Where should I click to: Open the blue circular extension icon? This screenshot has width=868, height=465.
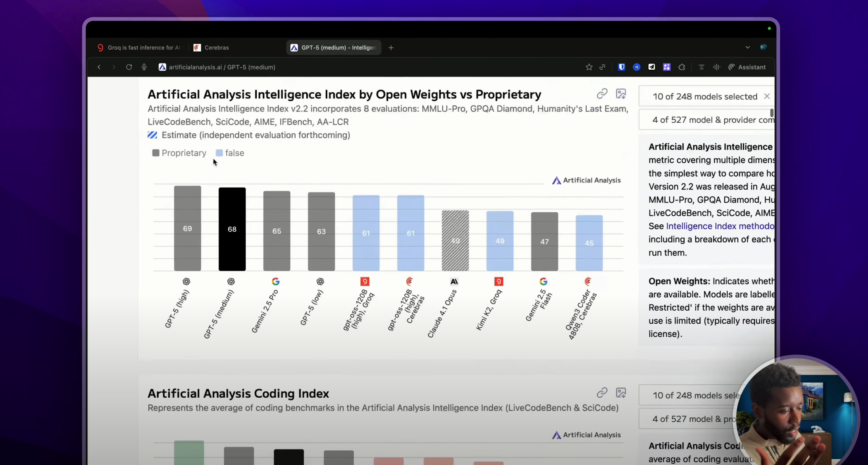pos(637,67)
